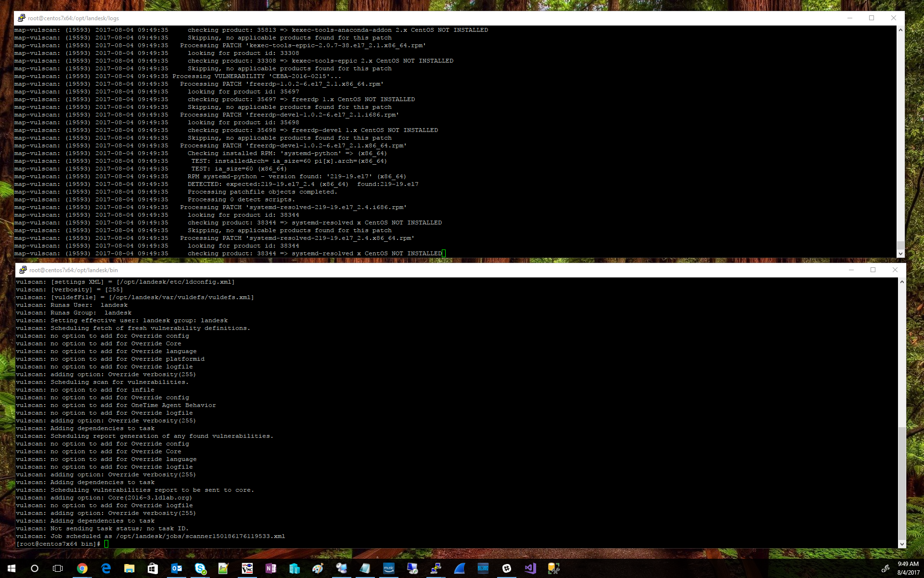
Task: Open Amazon Music from the taskbar
Action: point(388,569)
